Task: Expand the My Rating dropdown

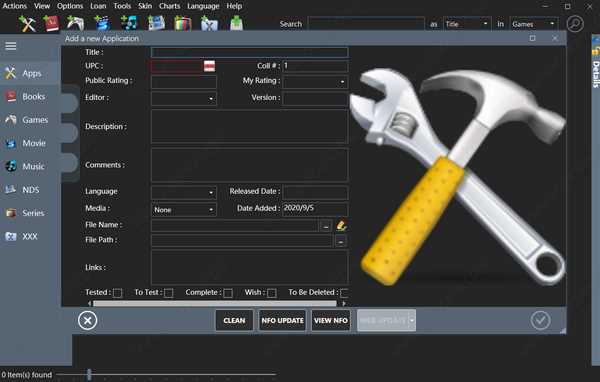Action: coord(315,82)
